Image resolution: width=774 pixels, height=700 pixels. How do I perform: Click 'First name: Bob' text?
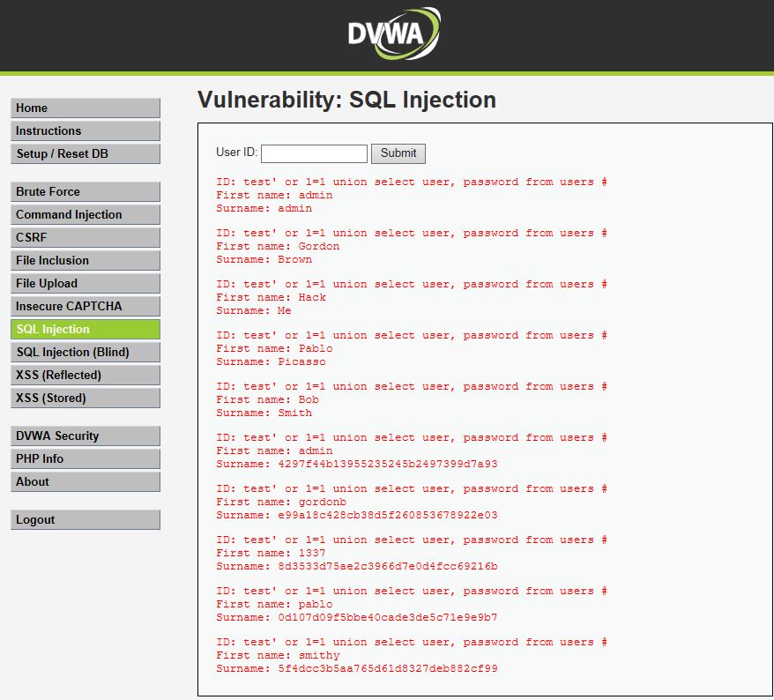click(x=267, y=400)
